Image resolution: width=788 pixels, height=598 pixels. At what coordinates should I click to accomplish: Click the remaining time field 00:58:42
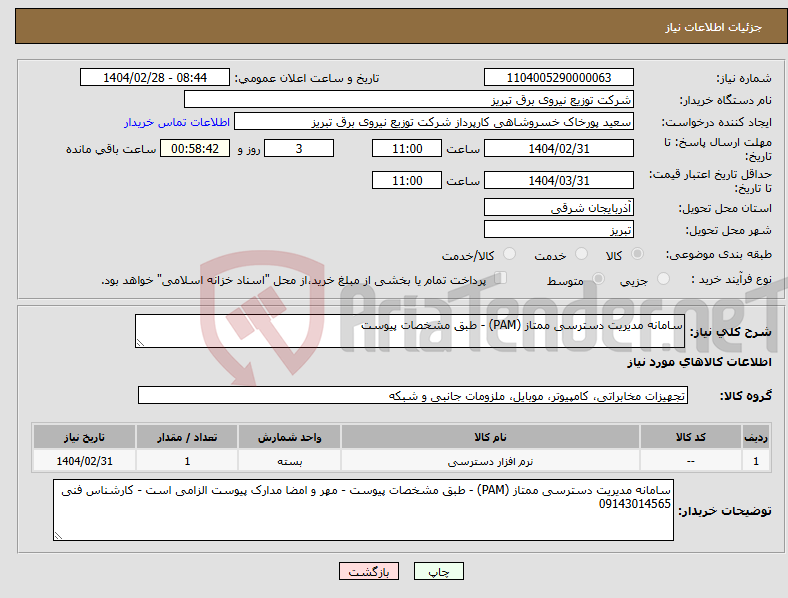(x=195, y=148)
